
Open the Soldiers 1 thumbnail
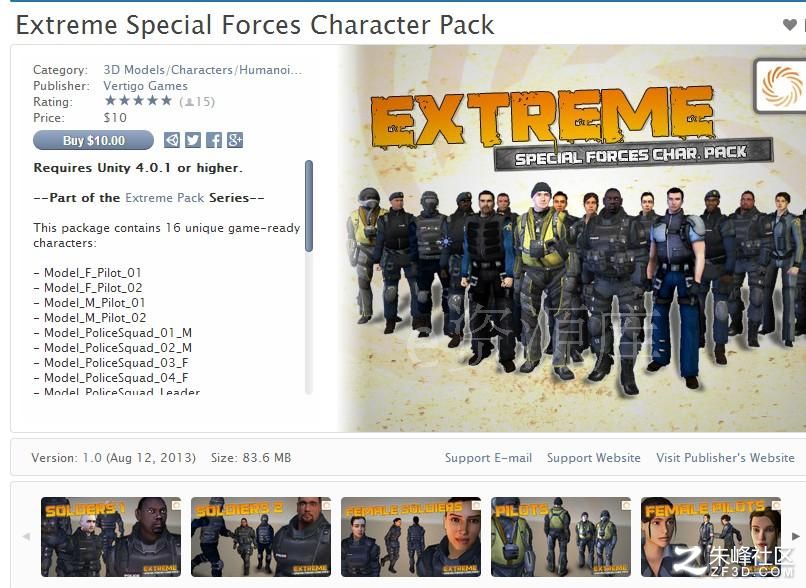point(111,537)
